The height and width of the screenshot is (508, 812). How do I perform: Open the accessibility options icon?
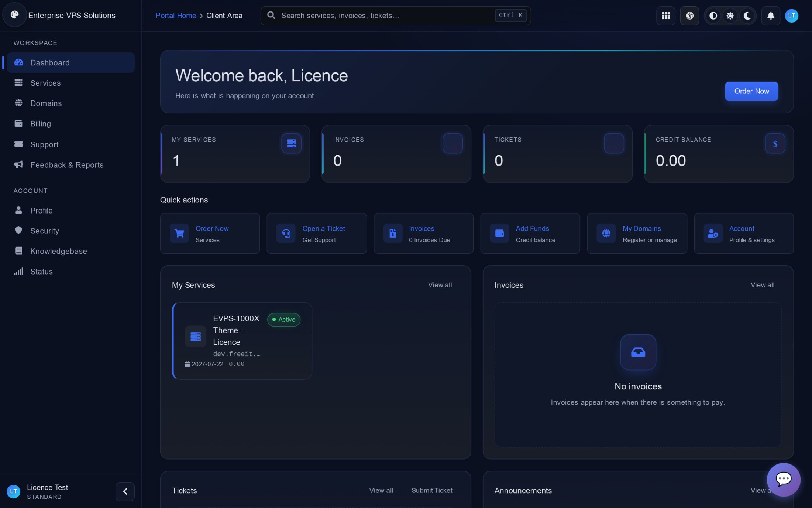tap(689, 16)
